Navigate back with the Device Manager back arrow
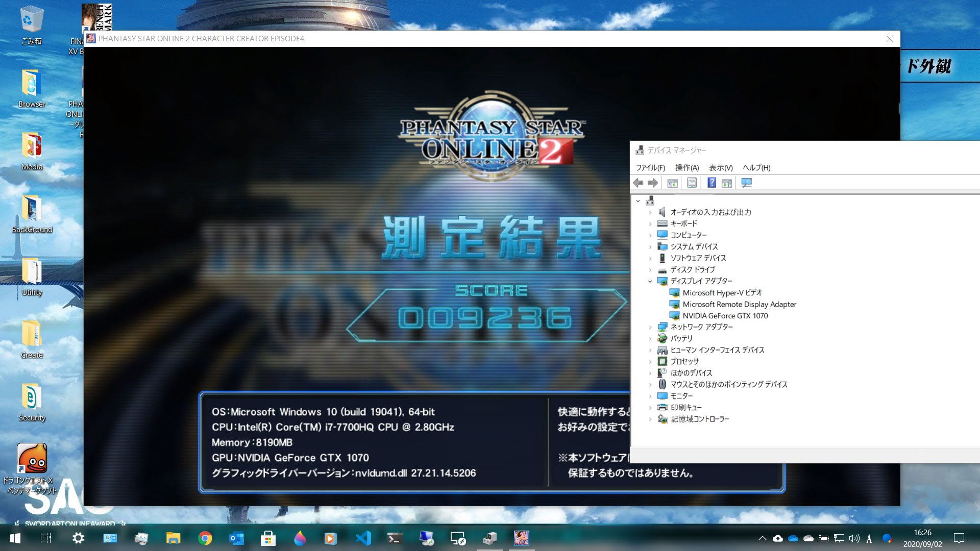The width and height of the screenshot is (980, 551). [638, 182]
